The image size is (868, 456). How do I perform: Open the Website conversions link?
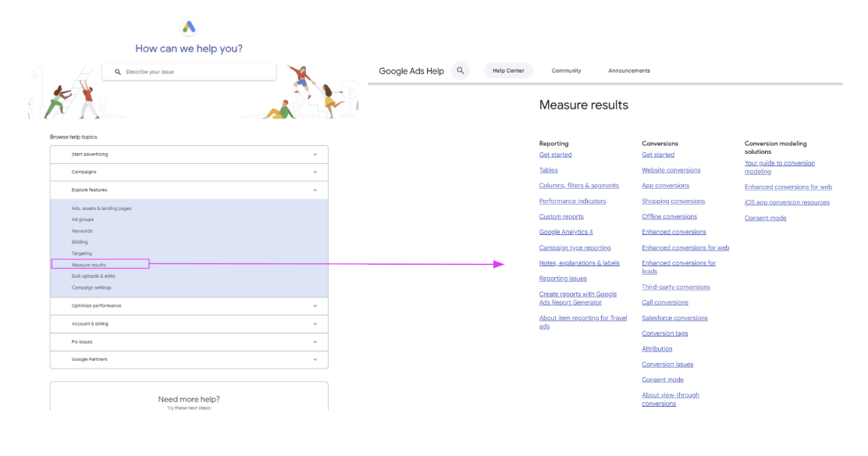pyautogui.click(x=671, y=170)
